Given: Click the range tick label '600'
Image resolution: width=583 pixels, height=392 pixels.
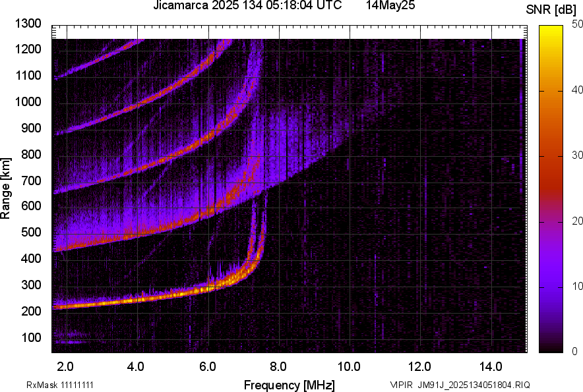Looking at the screenshot, I should pos(31,206).
